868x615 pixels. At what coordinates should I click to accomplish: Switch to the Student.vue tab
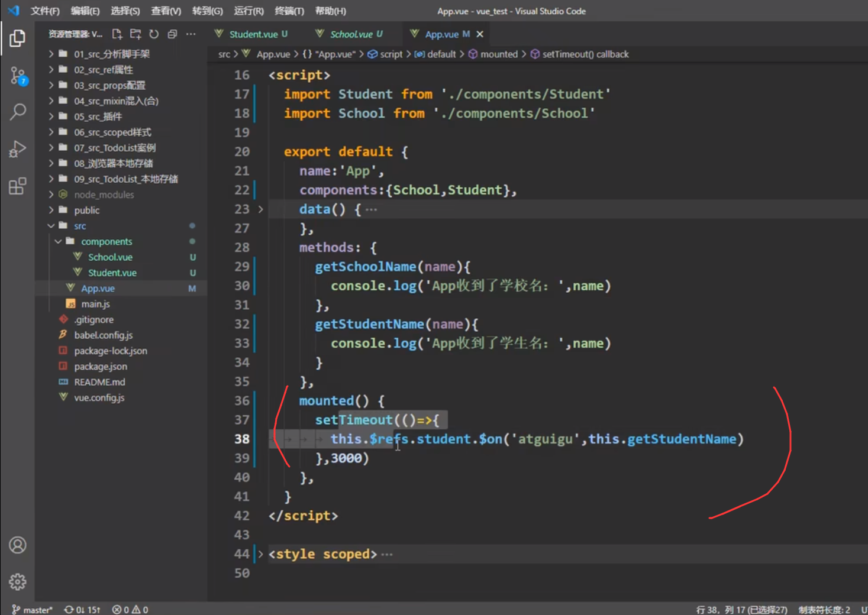pos(253,34)
